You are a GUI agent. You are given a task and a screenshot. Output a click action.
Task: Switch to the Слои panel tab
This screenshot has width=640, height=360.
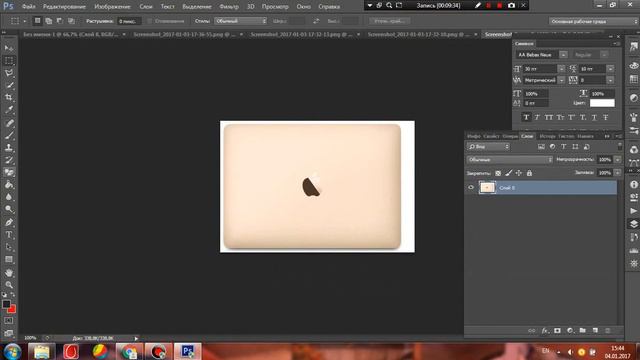[527, 136]
